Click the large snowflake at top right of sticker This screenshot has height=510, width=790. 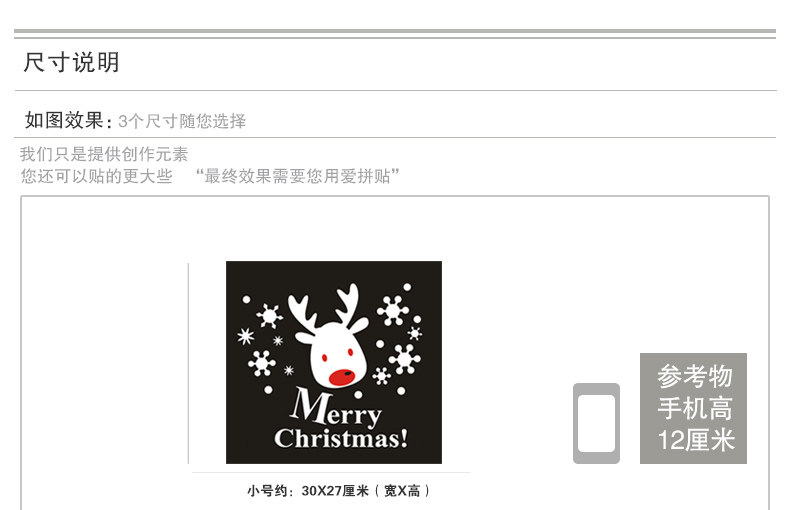point(392,310)
